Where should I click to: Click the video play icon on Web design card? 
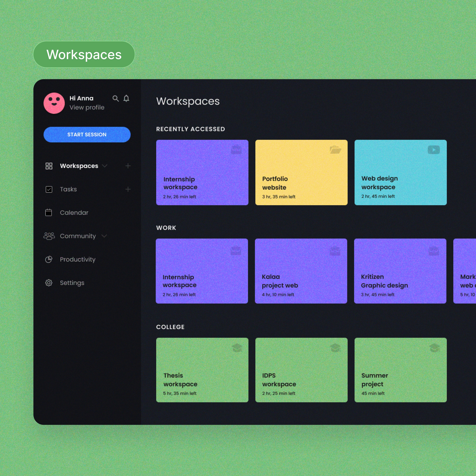coord(434,150)
